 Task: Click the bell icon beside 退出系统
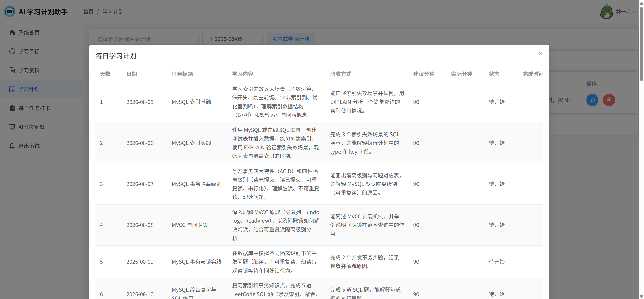[12, 146]
